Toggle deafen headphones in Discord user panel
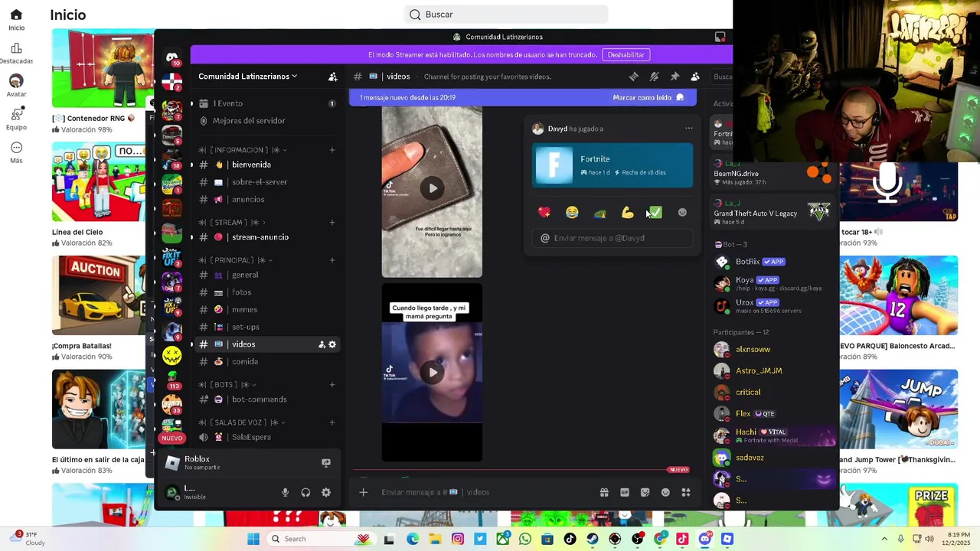 (x=305, y=492)
